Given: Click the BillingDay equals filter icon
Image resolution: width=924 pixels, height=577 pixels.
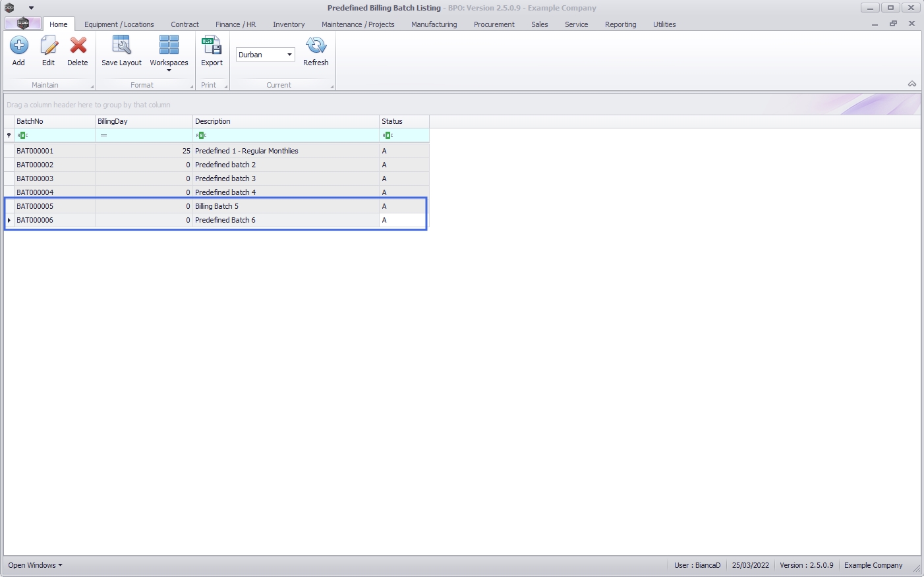Looking at the screenshot, I should (103, 135).
